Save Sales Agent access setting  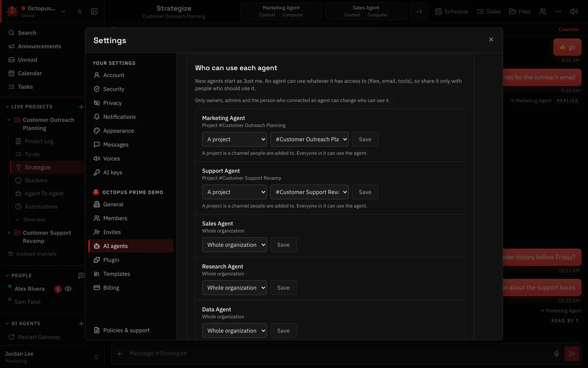[283, 245]
